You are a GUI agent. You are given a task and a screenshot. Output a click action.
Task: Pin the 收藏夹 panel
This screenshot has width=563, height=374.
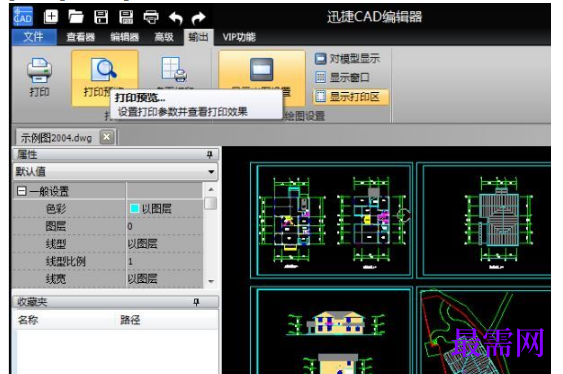pyautogui.click(x=196, y=302)
